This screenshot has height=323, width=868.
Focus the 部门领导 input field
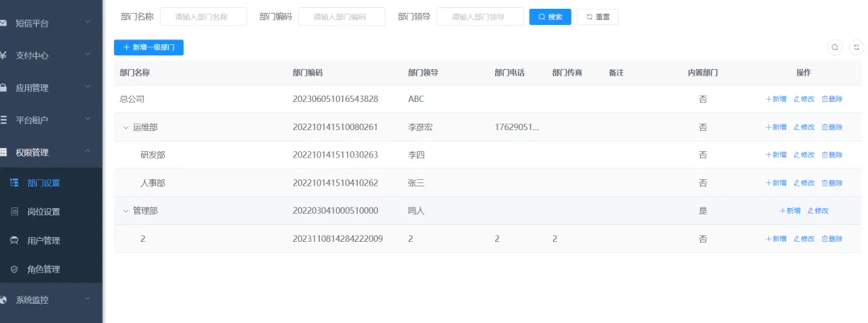point(480,17)
